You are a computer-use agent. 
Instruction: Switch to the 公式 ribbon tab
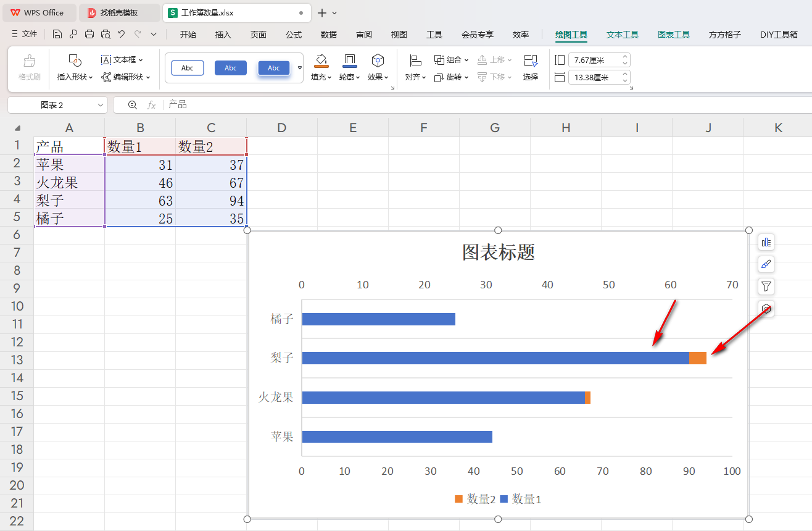[x=294, y=35]
